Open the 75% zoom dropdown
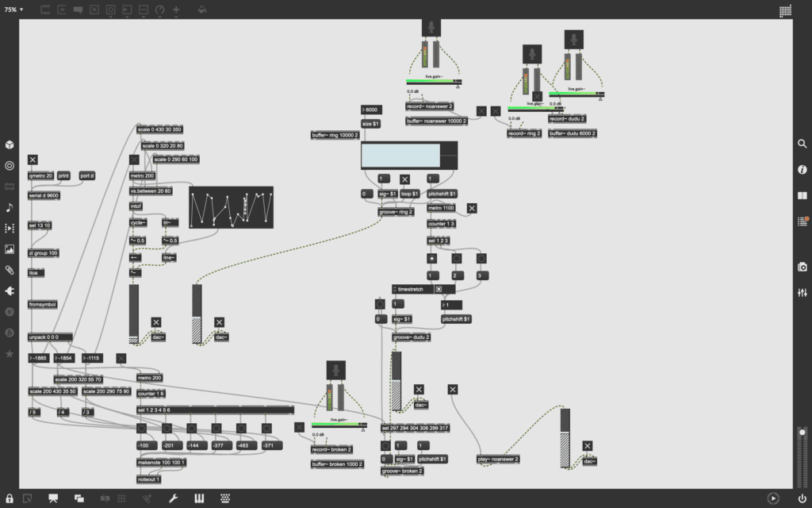This screenshot has height=508, width=812. pyautogui.click(x=14, y=10)
